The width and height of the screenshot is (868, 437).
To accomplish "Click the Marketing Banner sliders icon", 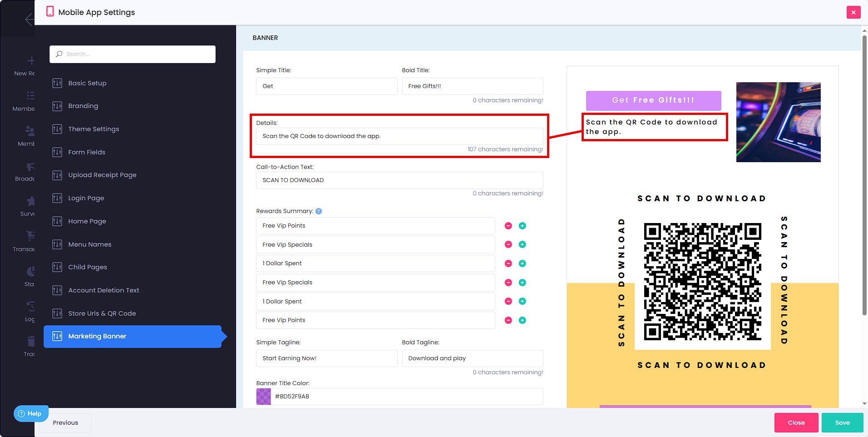I will click(57, 336).
